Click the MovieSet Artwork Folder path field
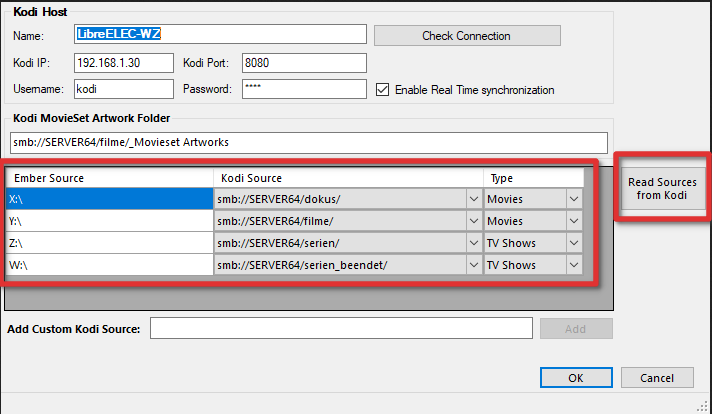This screenshot has height=414, width=712. tap(309, 143)
